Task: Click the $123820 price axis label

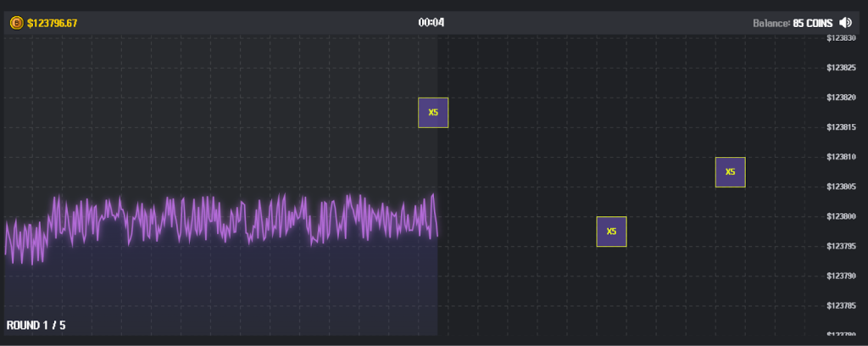Action: (840, 98)
